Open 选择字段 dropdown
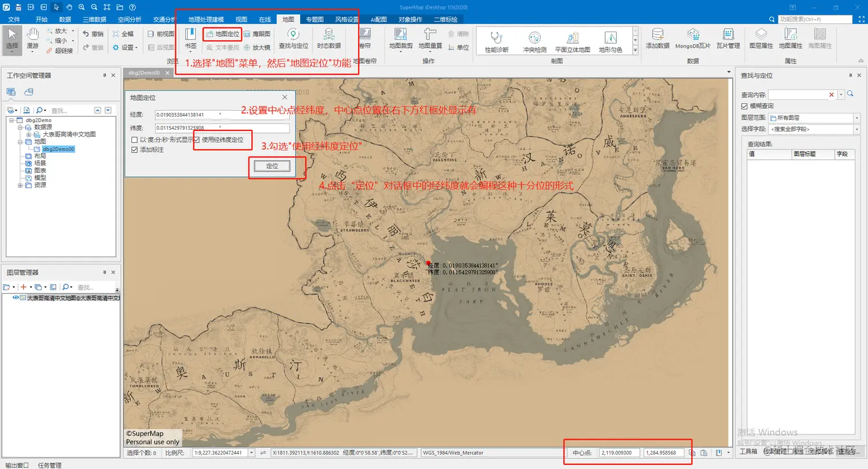This screenshot has height=469, width=868. point(857,129)
